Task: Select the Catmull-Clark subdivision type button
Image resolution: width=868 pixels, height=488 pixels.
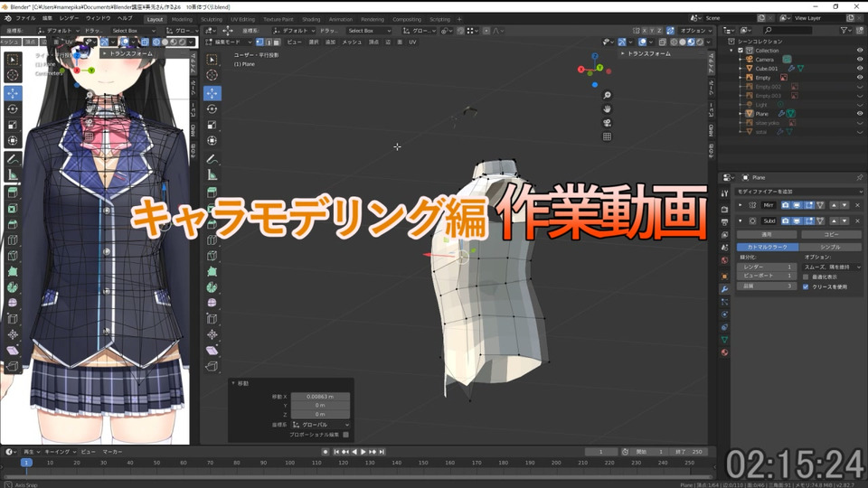Action: click(768, 247)
